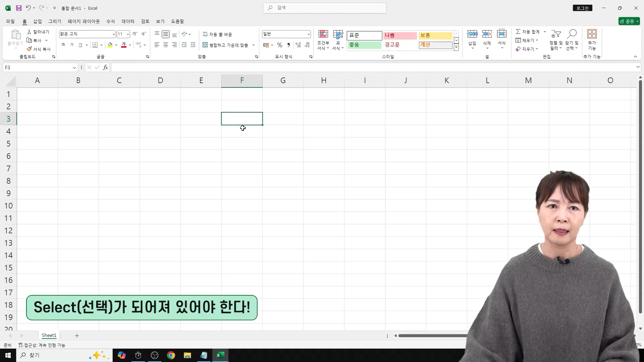Apply percent style to the cell
Screen dimensions: 644x362
(x=280, y=45)
